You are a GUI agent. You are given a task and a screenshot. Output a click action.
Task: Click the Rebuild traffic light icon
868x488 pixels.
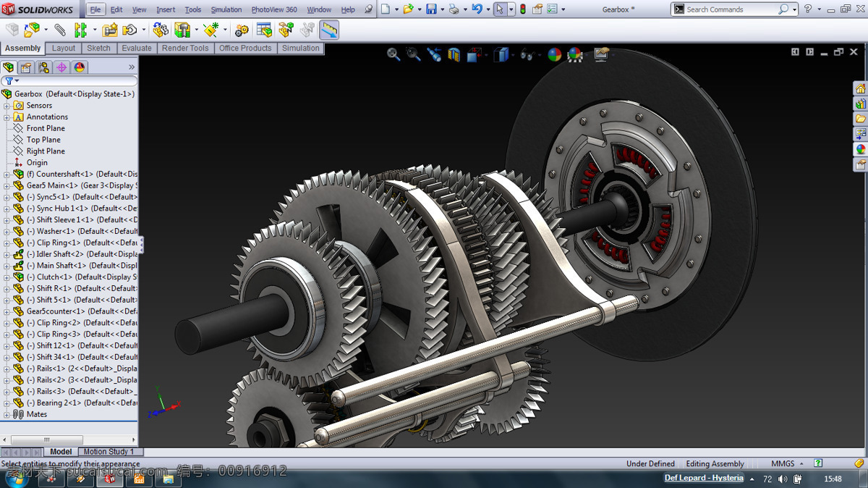click(x=522, y=9)
